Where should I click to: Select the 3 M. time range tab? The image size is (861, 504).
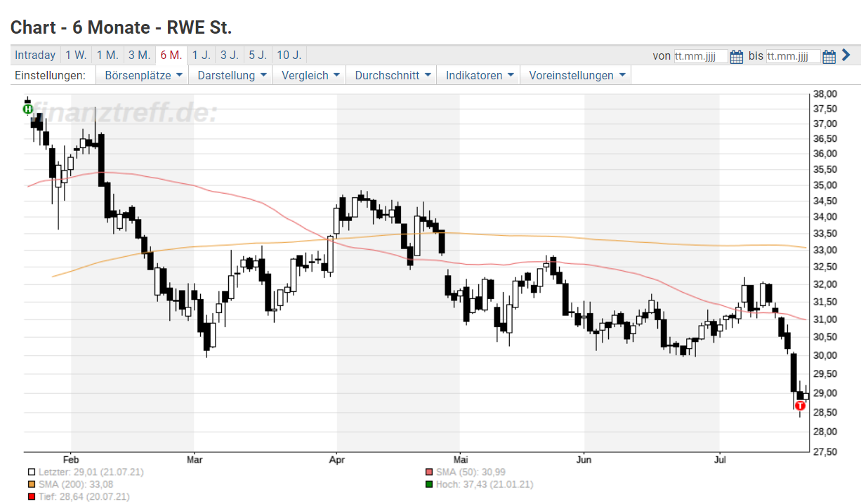click(x=139, y=55)
